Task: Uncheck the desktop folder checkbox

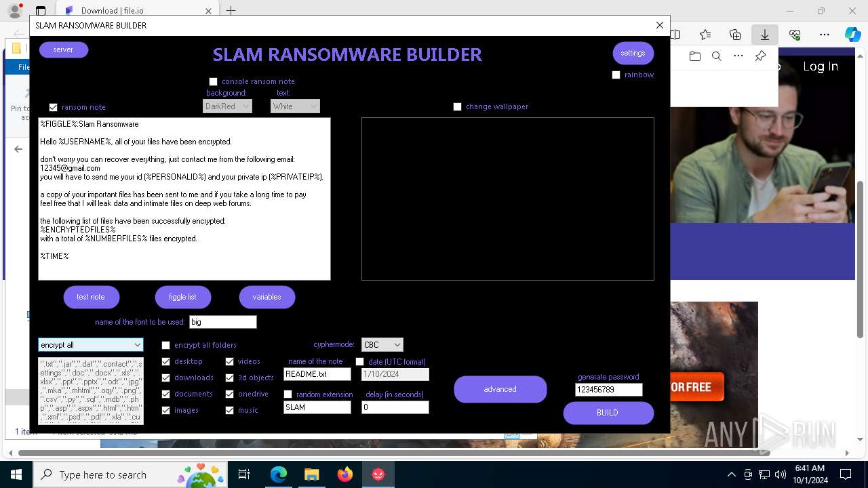Action: [x=165, y=361]
